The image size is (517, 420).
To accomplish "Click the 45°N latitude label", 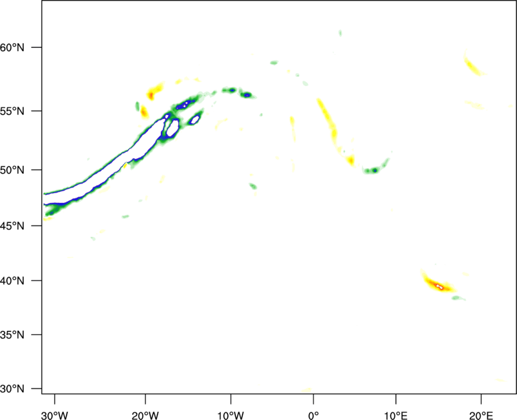I will 12,226.
